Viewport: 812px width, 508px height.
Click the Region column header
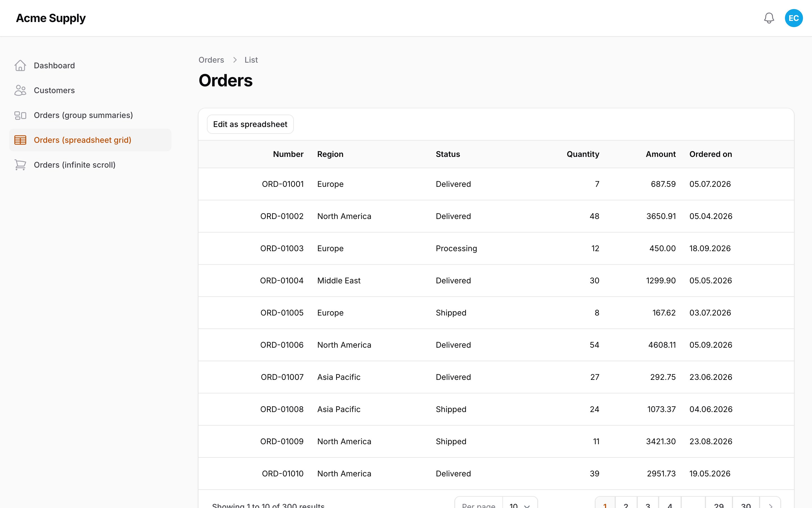tap(330, 154)
